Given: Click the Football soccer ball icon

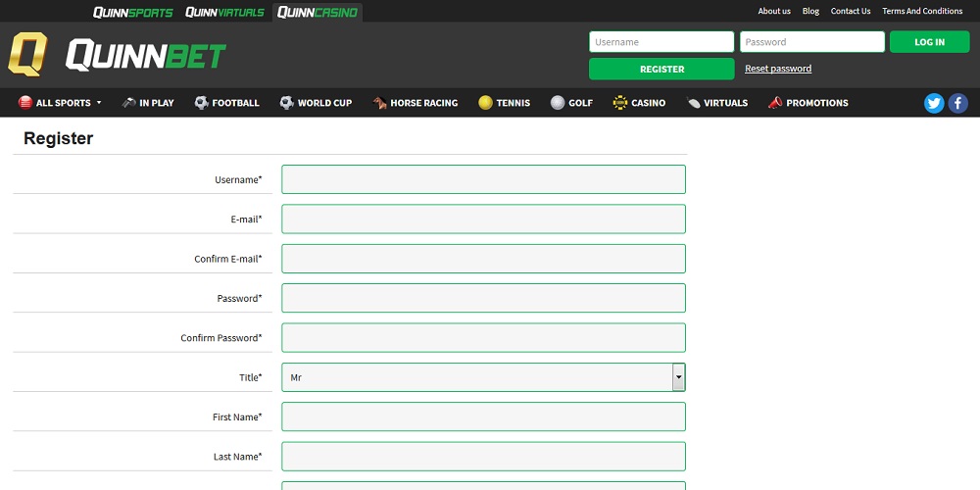Looking at the screenshot, I should point(201,103).
